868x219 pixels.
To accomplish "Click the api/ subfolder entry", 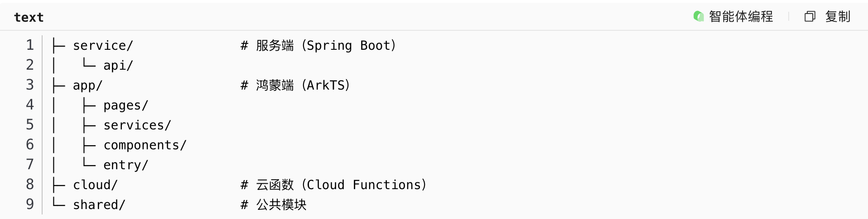I will [118, 66].
